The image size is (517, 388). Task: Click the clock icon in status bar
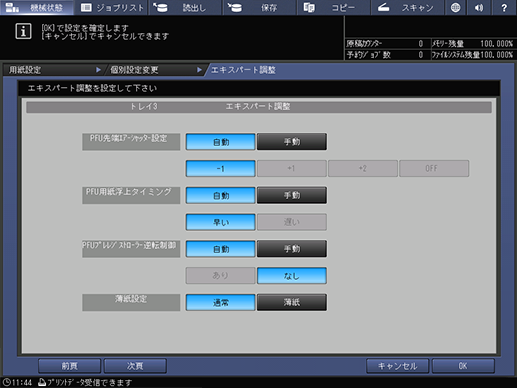click(x=7, y=382)
